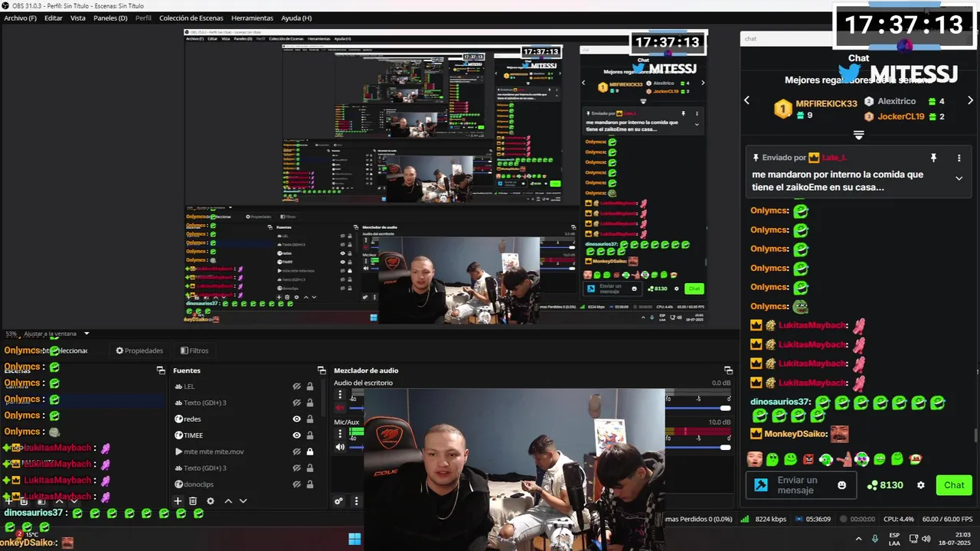Expand the pinned chat message chevron
980x551 pixels.
959,178
